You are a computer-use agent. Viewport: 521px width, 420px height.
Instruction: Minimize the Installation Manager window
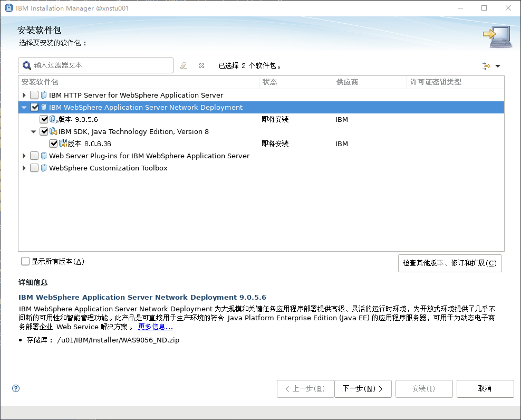(460, 8)
